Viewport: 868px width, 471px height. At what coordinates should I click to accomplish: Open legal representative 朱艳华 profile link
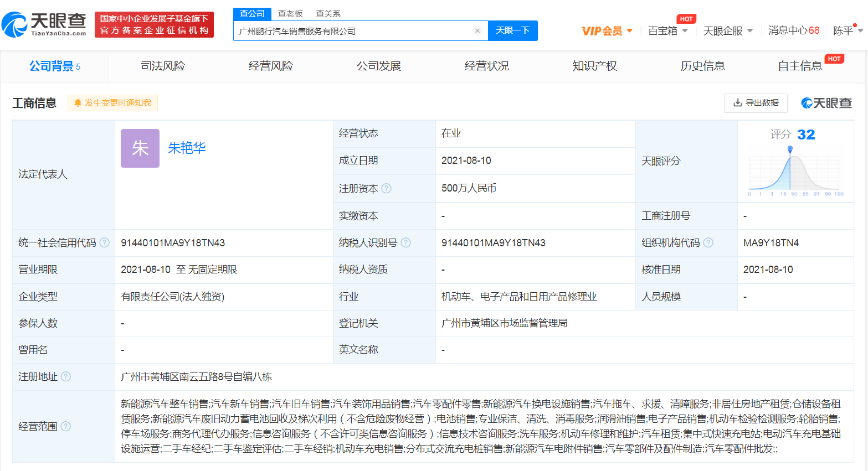coord(187,148)
